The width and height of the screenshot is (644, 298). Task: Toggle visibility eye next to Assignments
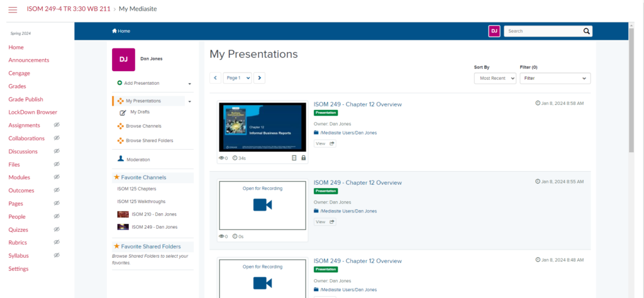click(57, 125)
